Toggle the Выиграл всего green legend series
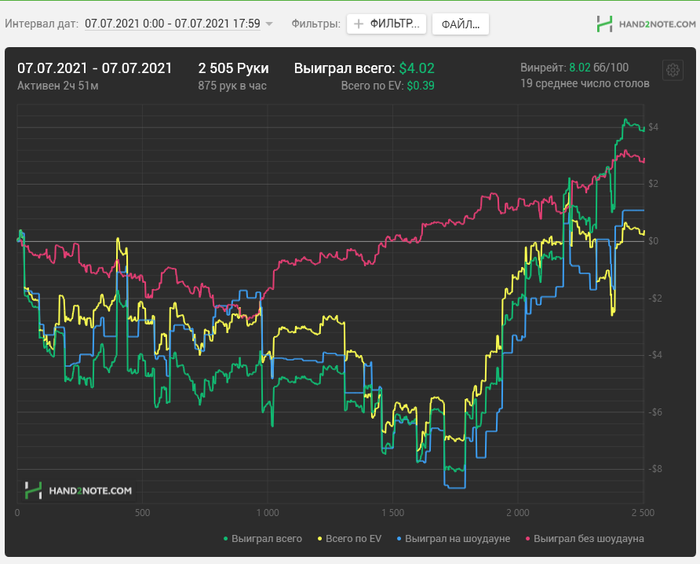Screen dimensions: 700x564 pyautogui.click(x=262, y=539)
